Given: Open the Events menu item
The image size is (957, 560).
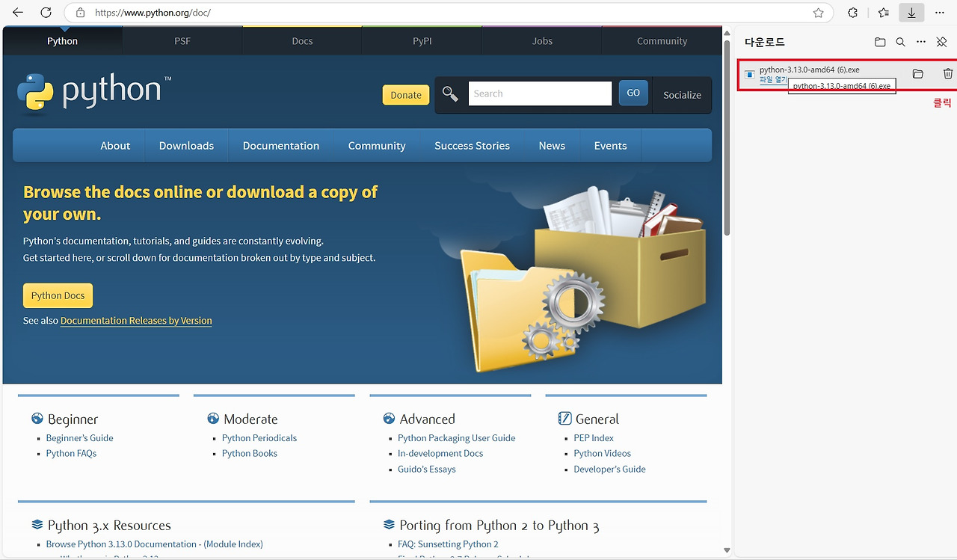Looking at the screenshot, I should [610, 146].
